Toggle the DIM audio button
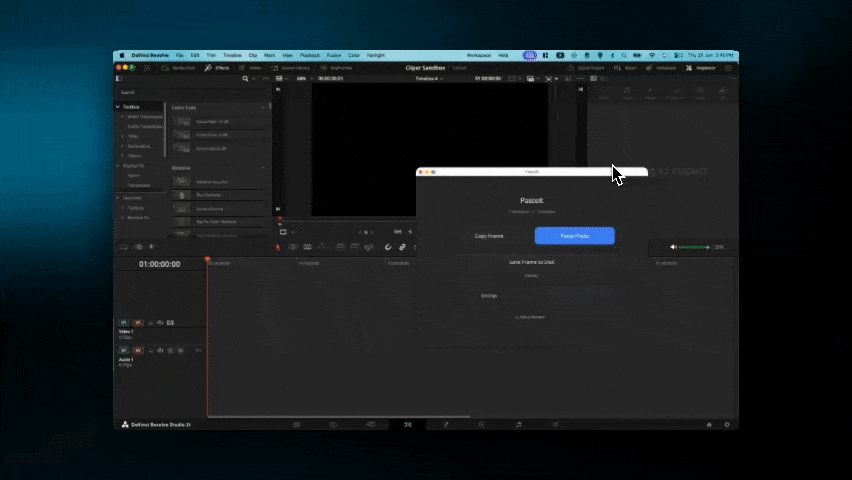Image resolution: width=852 pixels, height=480 pixels. (719, 247)
